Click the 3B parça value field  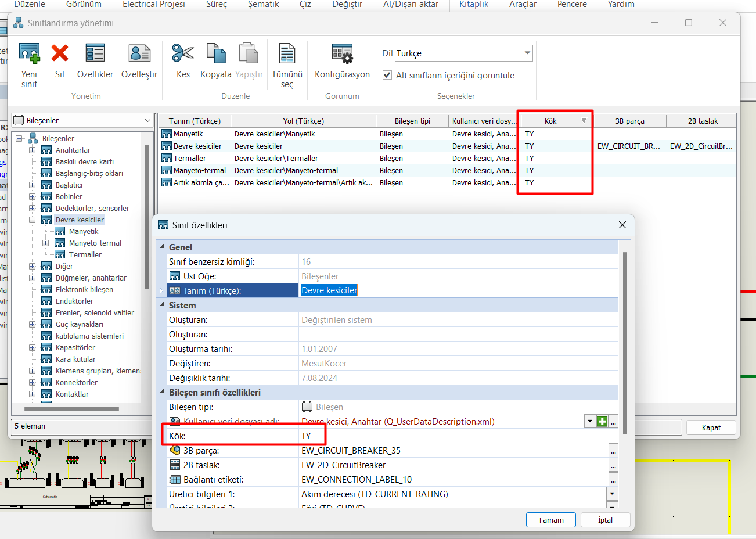tap(453, 451)
